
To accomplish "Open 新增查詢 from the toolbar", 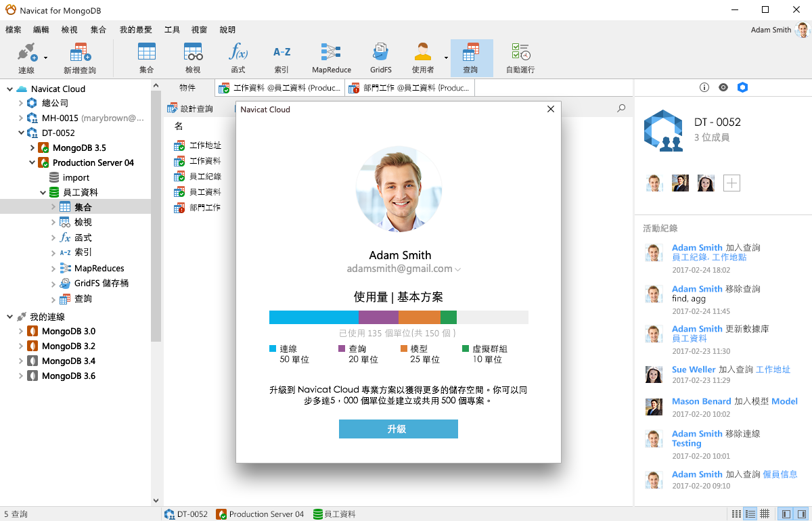I will (80, 58).
